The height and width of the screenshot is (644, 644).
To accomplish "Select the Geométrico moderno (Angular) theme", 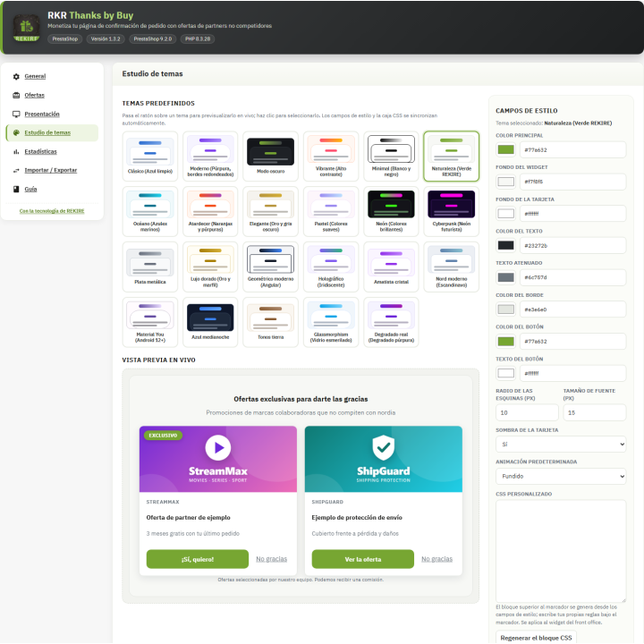I will (271, 267).
